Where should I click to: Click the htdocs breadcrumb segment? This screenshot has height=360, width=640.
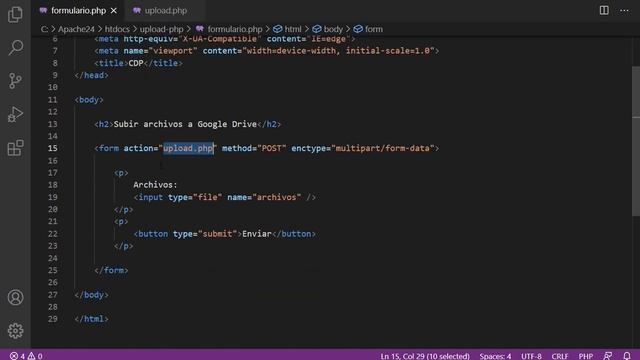pos(117,29)
